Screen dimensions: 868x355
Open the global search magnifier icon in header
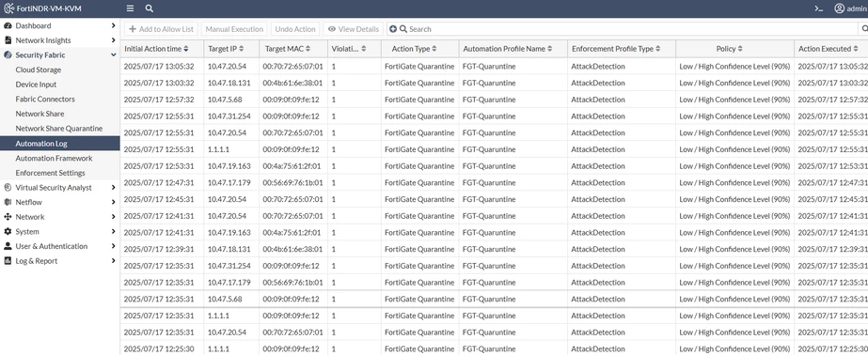[150, 8]
